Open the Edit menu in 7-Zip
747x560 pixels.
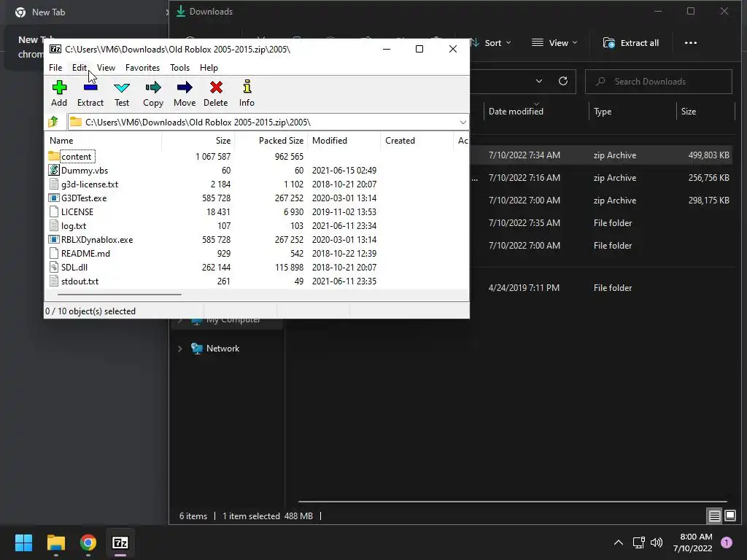[x=80, y=68]
